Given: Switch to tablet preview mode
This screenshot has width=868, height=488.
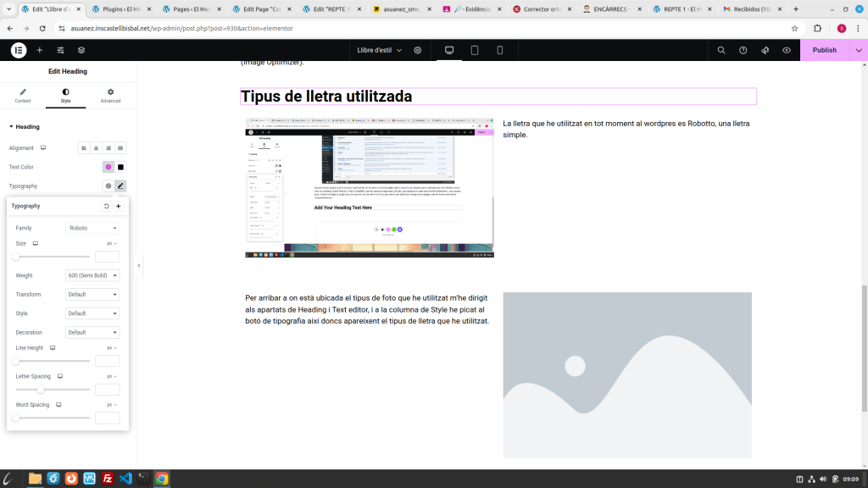Looking at the screenshot, I should coord(475,50).
